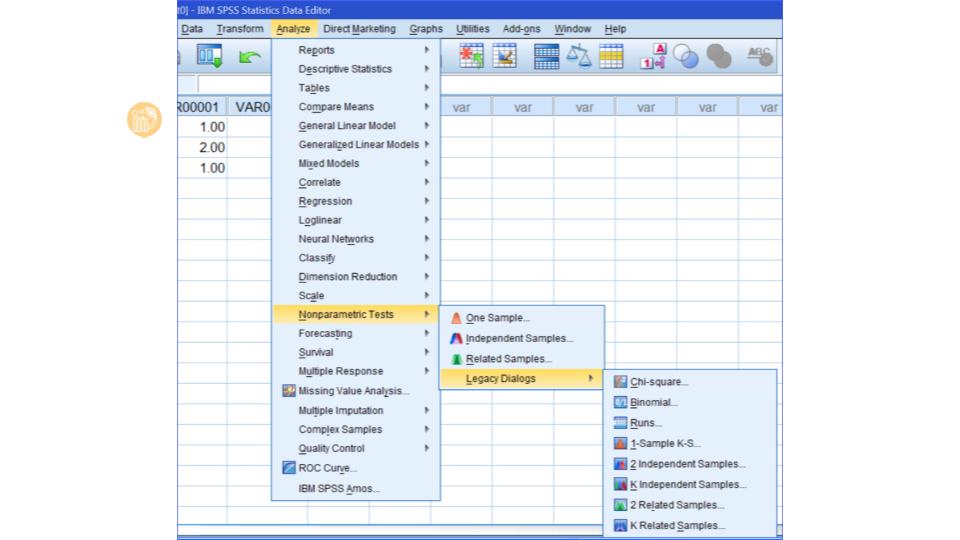Open the Binomial legacy dialog
960x540 pixels.
[x=689, y=402]
